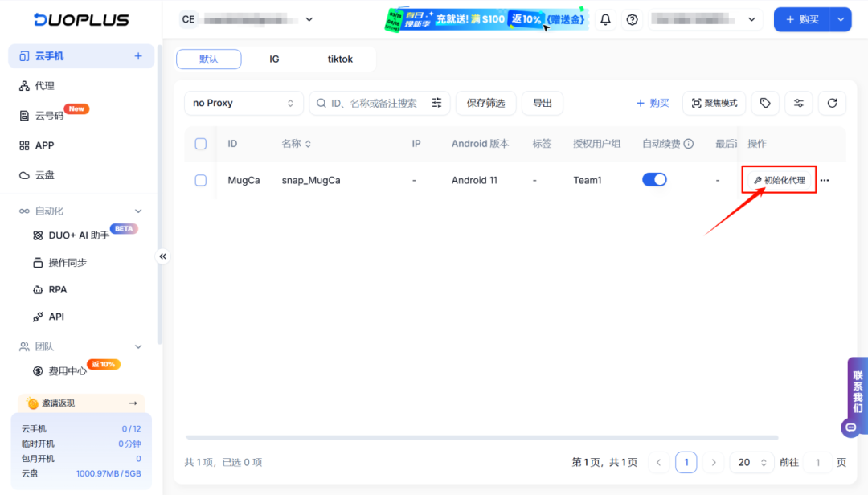Click the notification bell icon
The width and height of the screenshot is (868, 495).
coord(605,18)
